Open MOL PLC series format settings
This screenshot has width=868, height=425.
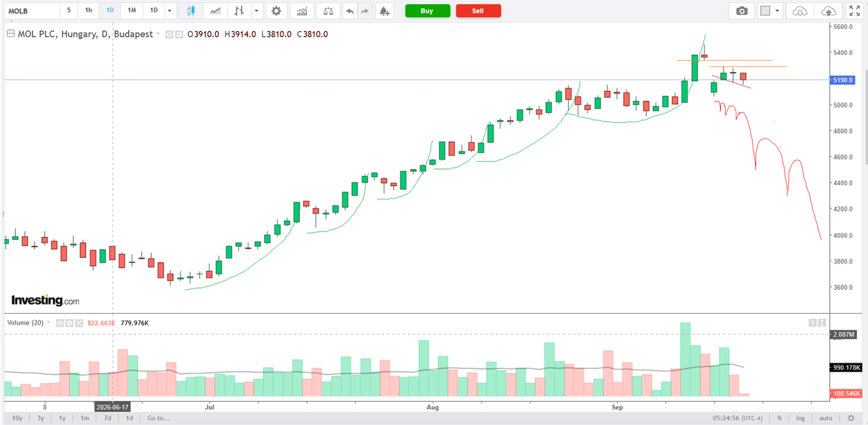click(179, 34)
